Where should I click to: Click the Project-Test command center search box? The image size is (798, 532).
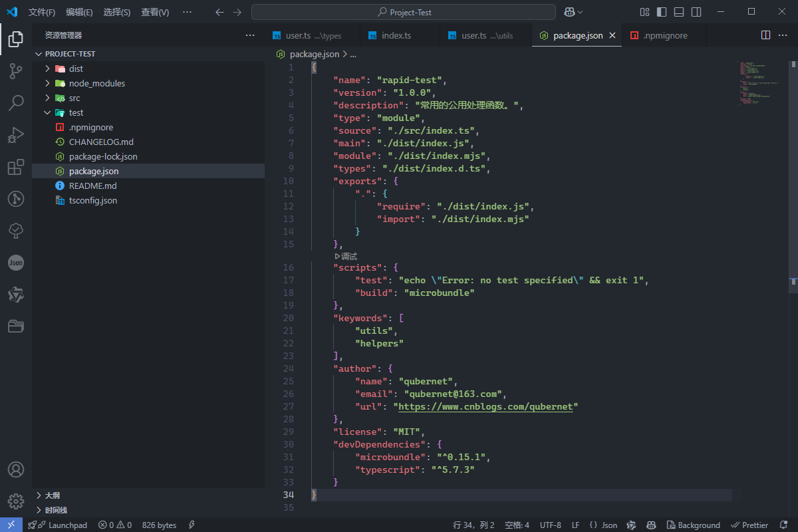tap(403, 12)
